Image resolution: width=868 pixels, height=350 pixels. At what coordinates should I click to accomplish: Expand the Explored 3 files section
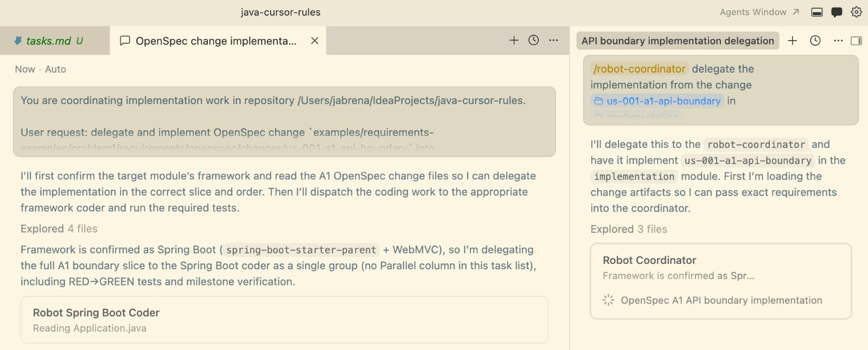click(629, 229)
